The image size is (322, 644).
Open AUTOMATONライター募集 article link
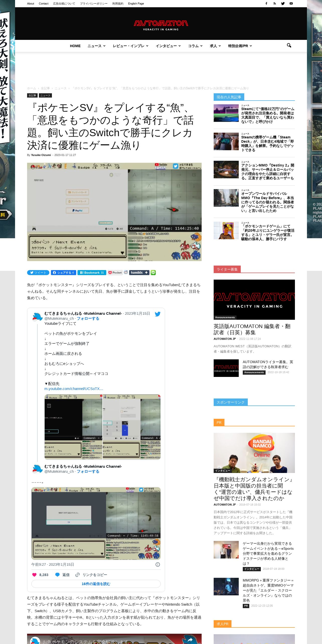(268, 364)
